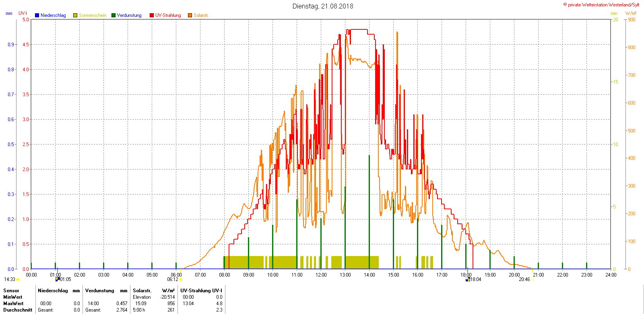Viewport: 644px width, 314px height.
Task: Open the private Wetterstation Westerland/Sylt credit
Action: (x=601, y=5)
